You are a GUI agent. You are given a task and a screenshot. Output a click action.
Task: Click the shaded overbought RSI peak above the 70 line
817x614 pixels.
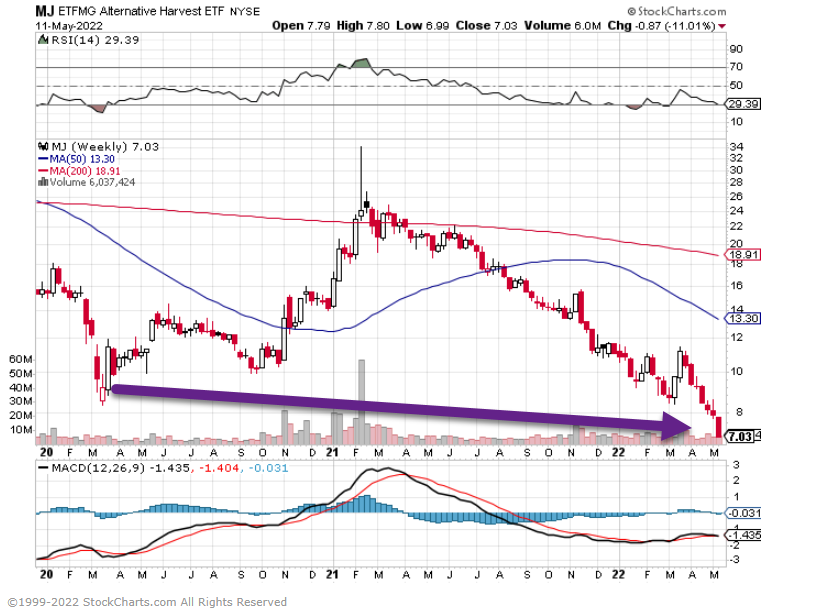(x=361, y=63)
